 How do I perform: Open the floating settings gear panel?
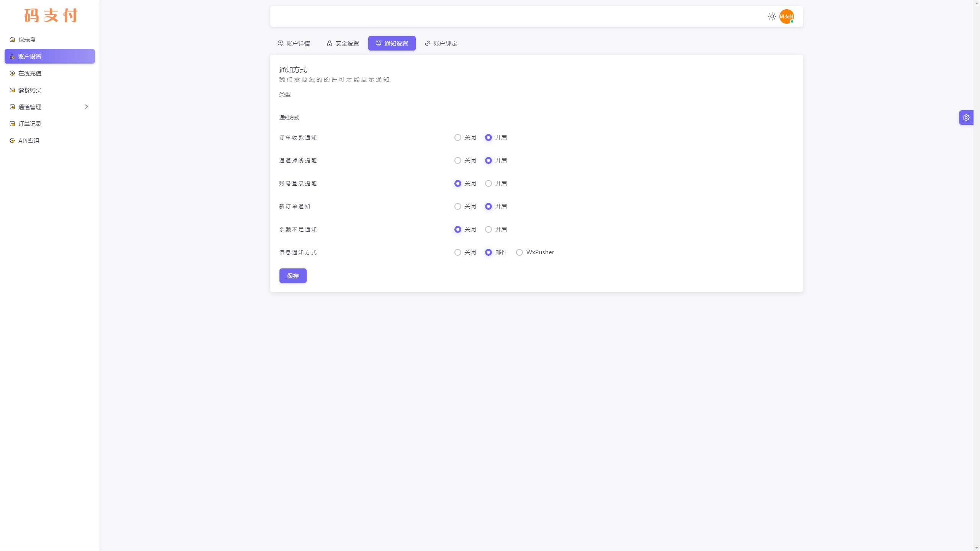(x=966, y=118)
